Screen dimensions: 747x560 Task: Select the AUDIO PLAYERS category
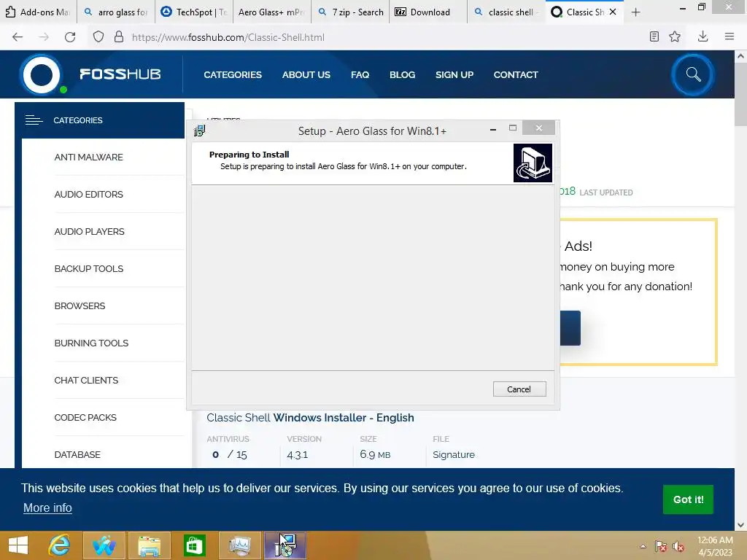89,231
